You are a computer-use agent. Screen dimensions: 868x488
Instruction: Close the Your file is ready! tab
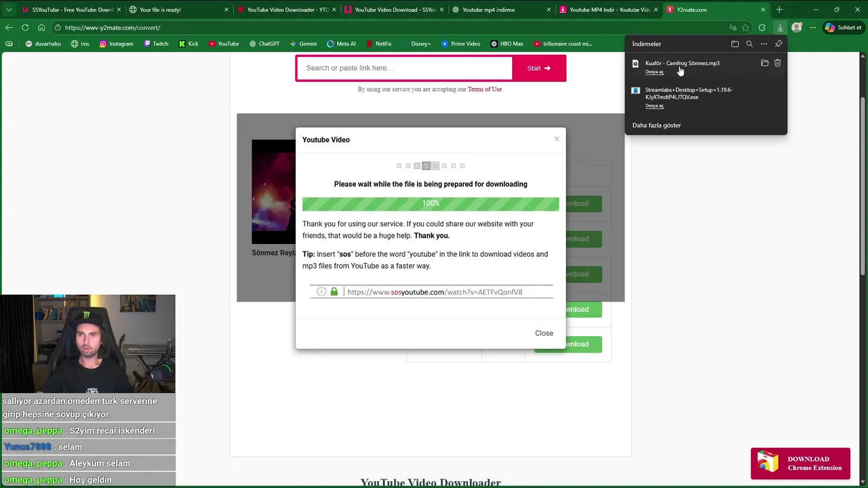tap(226, 9)
